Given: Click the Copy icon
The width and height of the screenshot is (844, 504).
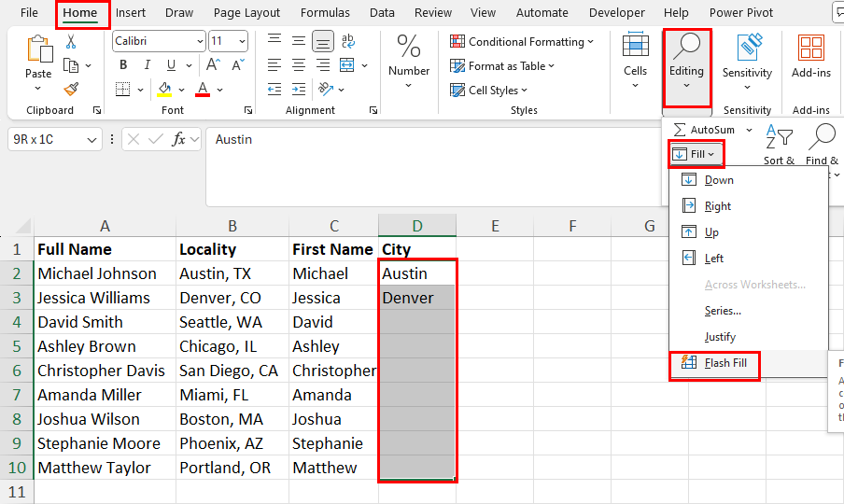Looking at the screenshot, I should [x=71, y=65].
